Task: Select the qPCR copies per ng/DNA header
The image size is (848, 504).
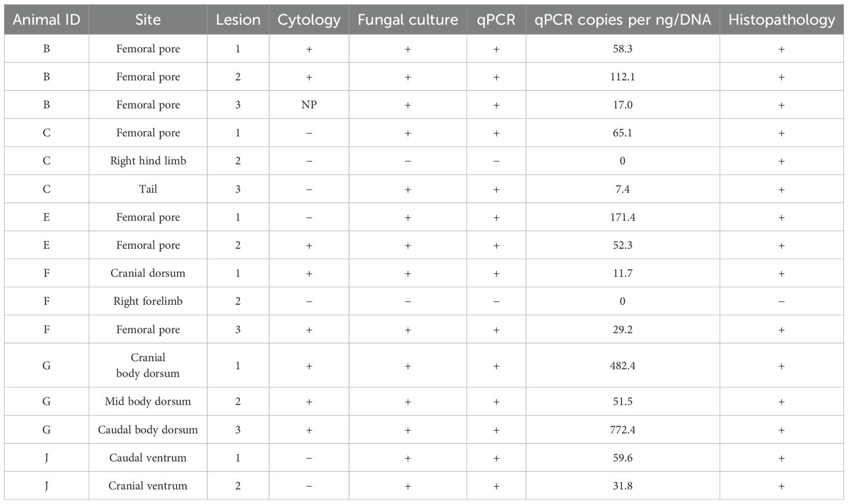Action: click(622, 20)
